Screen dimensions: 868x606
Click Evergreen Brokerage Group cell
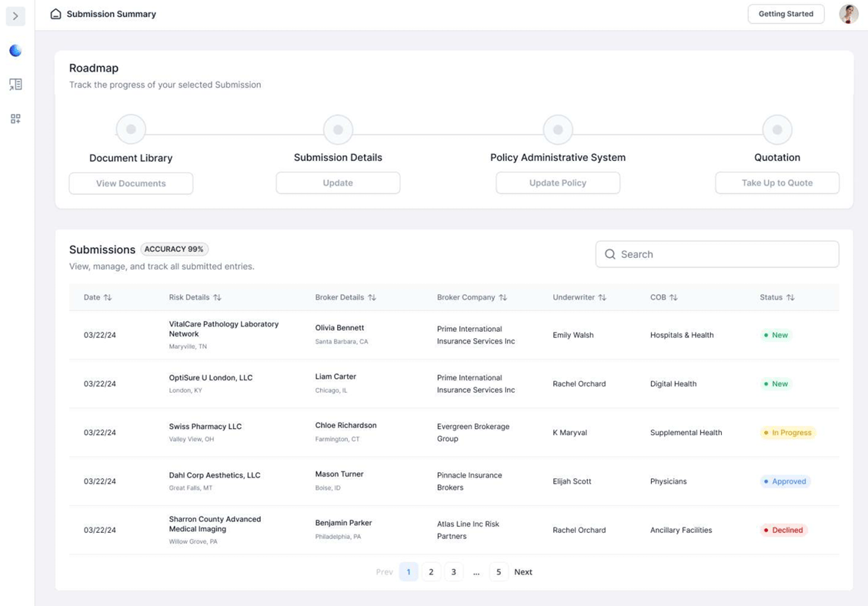tap(472, 433)
